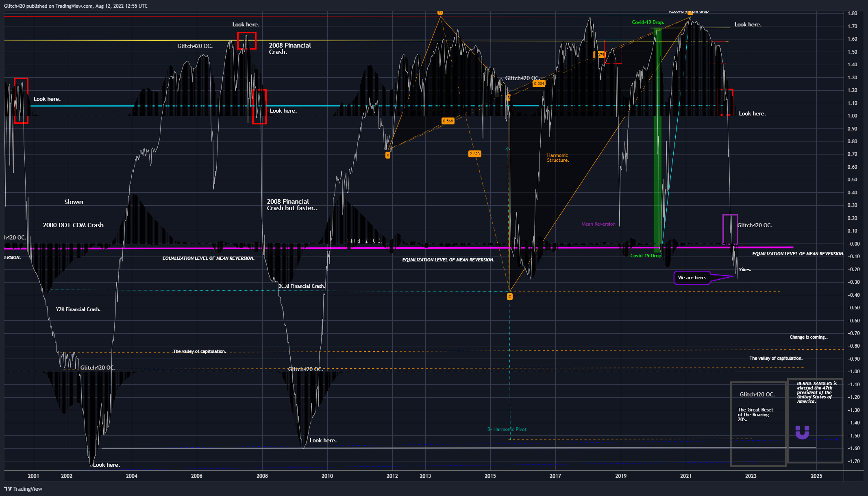Select the orange '0.568' ratio label
Screen dimensions: 868x496
click(x=448, y=121)
